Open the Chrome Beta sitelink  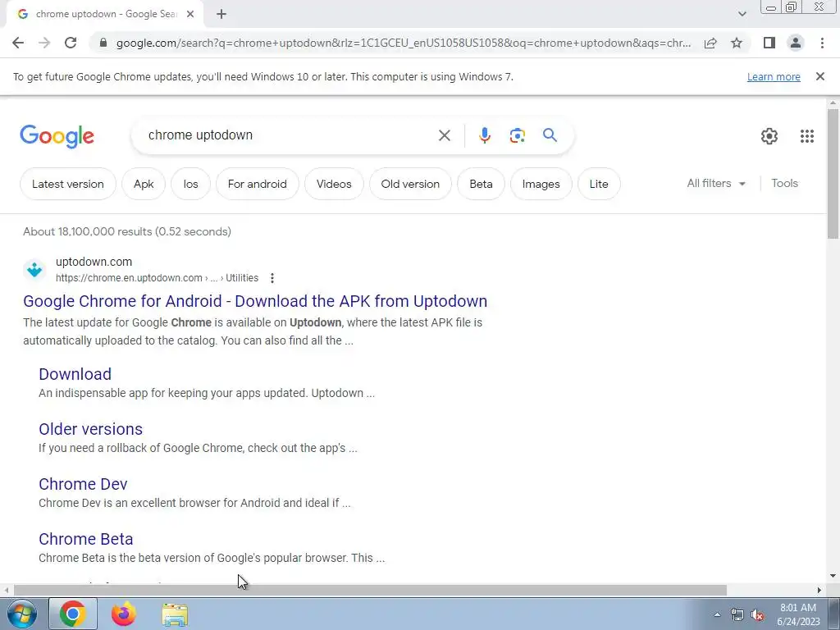tap(85, 539)
